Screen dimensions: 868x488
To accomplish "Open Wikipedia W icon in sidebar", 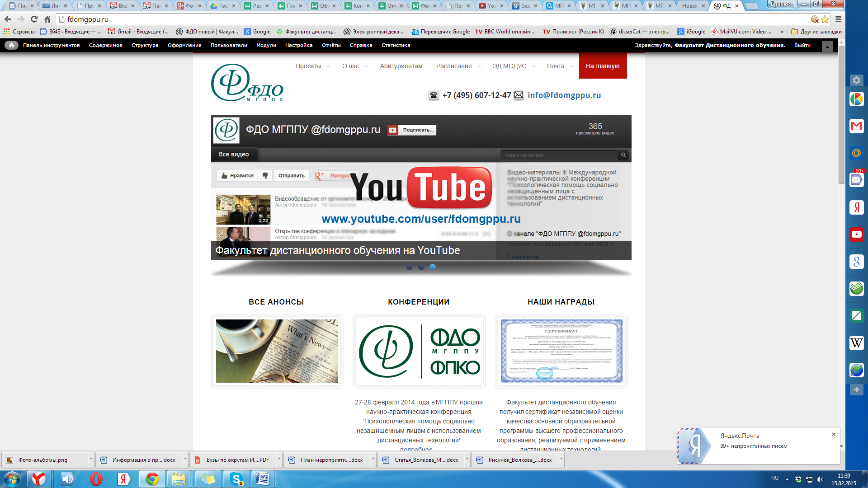I will [856, 343].
